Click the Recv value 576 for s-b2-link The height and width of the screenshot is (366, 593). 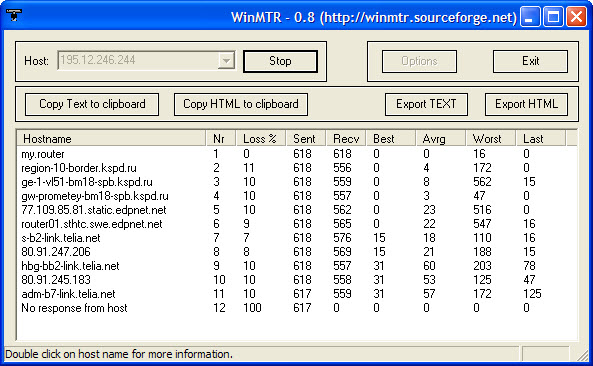click(342, 238)
